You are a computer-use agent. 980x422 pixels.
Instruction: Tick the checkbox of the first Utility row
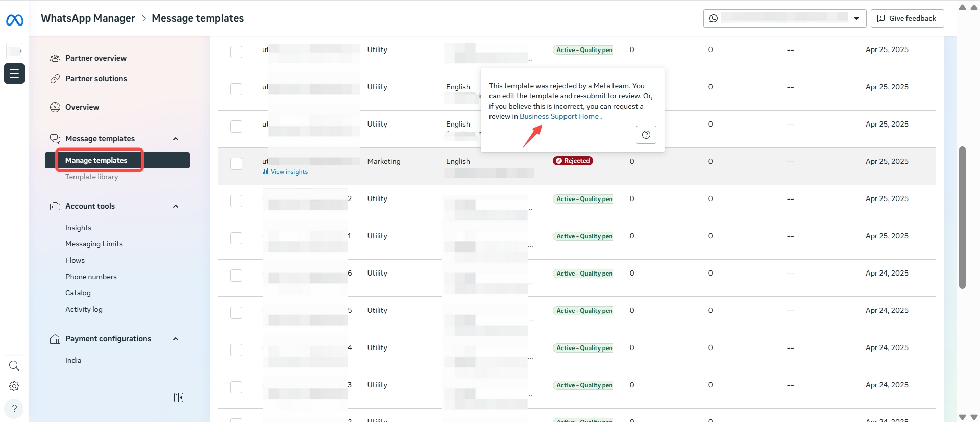point(236,52)
